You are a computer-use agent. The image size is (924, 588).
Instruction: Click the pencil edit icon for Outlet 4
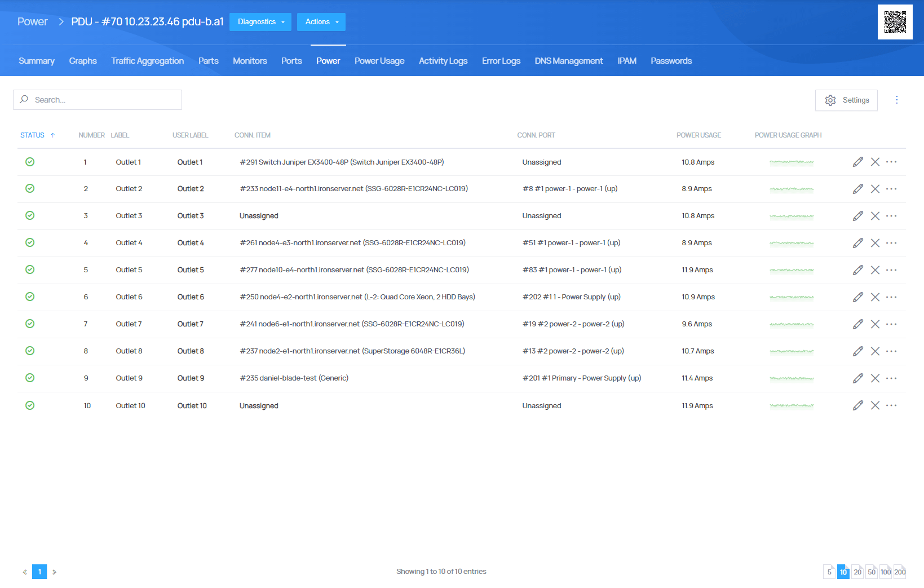pos(858,243)
